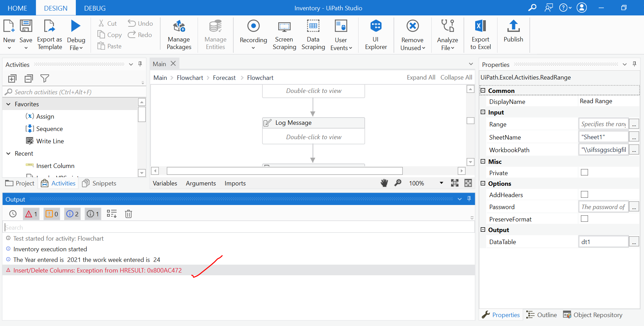
Task: Select the Write Line activity
Action: click(x=50, y=141)
